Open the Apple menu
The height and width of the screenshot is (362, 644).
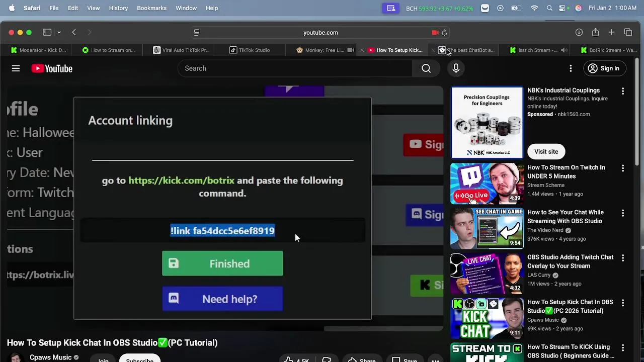click(x=12, y=8)
